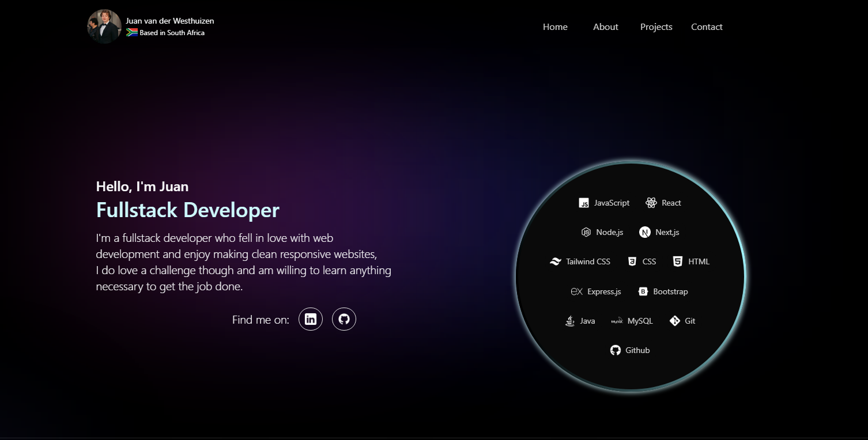Navigate to the Projects section
This screenshot has height=440, width=868.
656,27
